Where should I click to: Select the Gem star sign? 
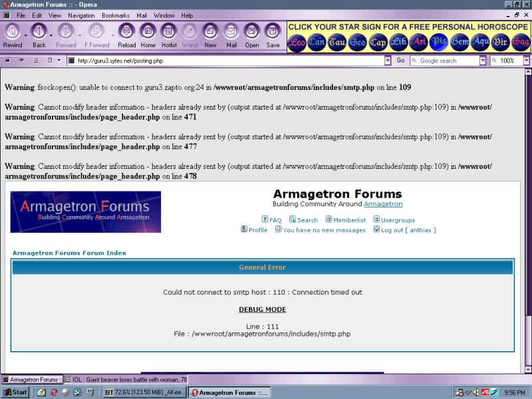460,43
